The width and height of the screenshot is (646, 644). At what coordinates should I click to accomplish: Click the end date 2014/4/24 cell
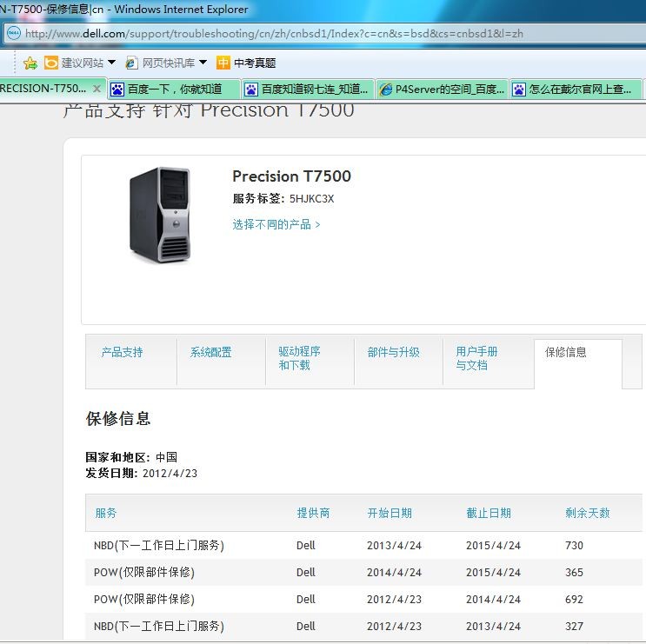coord(493,599)
